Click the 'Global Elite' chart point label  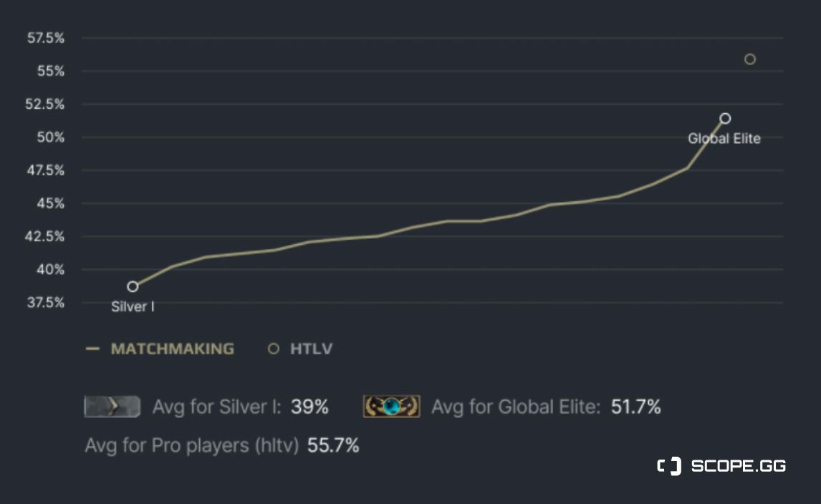724,139
